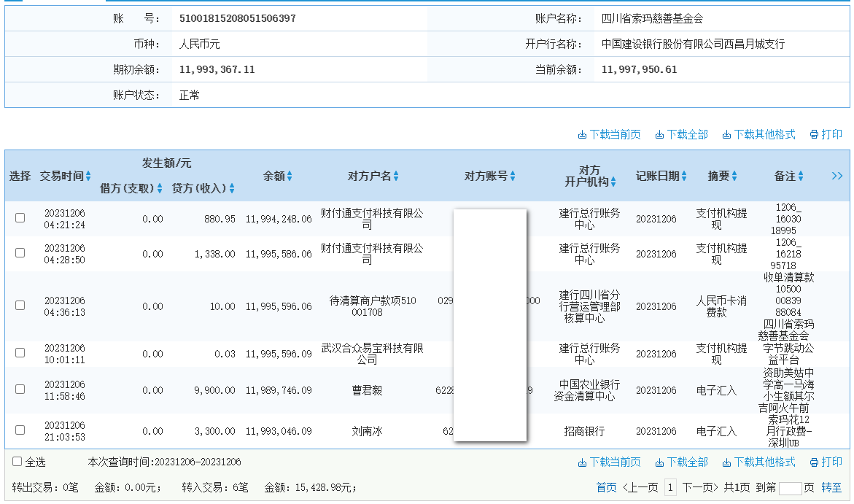Click account status 正常

(x=189, y=96)
